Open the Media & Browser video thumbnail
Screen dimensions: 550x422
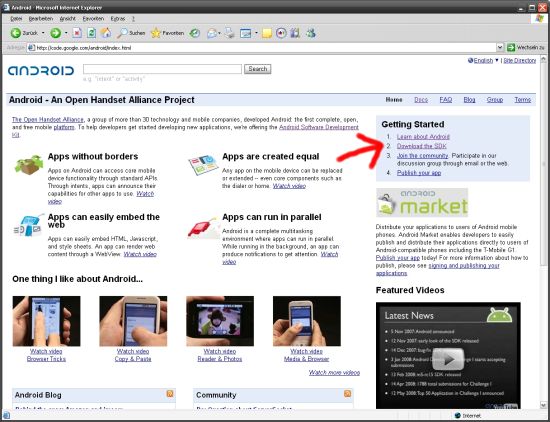[x=307, y=321]
